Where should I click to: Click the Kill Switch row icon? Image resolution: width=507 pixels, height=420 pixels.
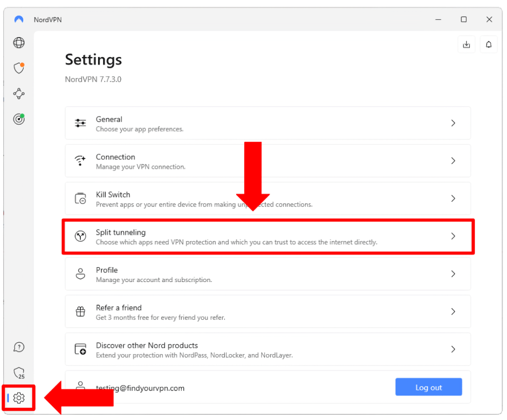tap(80, 198)
